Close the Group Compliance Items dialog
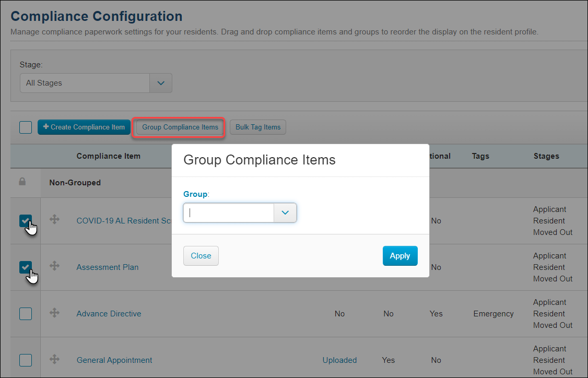This screenshot has height=378, width=588. [x=201, y=256]
